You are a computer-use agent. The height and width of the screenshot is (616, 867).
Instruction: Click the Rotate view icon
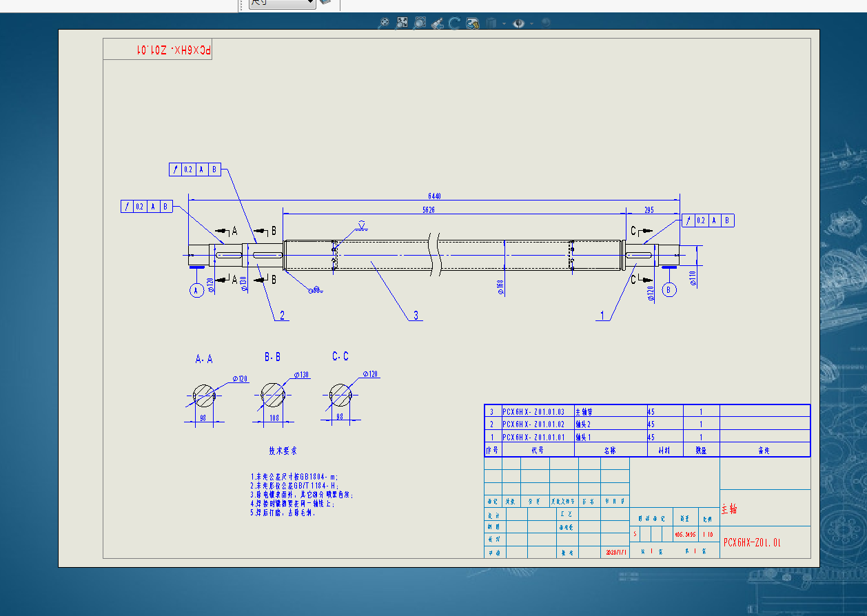point(455,23)
